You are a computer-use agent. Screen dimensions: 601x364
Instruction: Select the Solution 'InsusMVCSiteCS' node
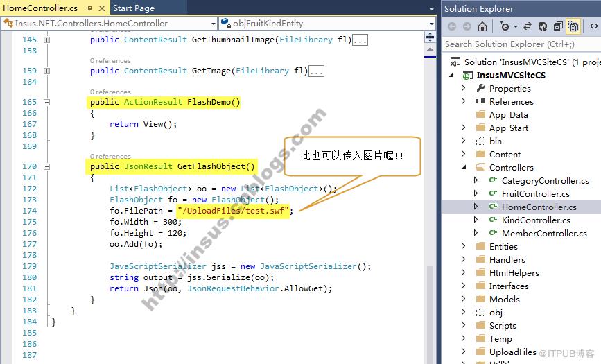(532, 62)
